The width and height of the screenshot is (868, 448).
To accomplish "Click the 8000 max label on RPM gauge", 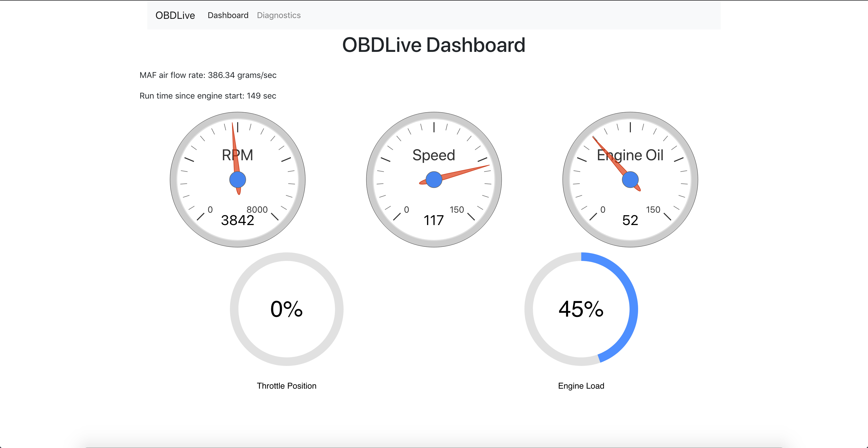I will [257, 210].
